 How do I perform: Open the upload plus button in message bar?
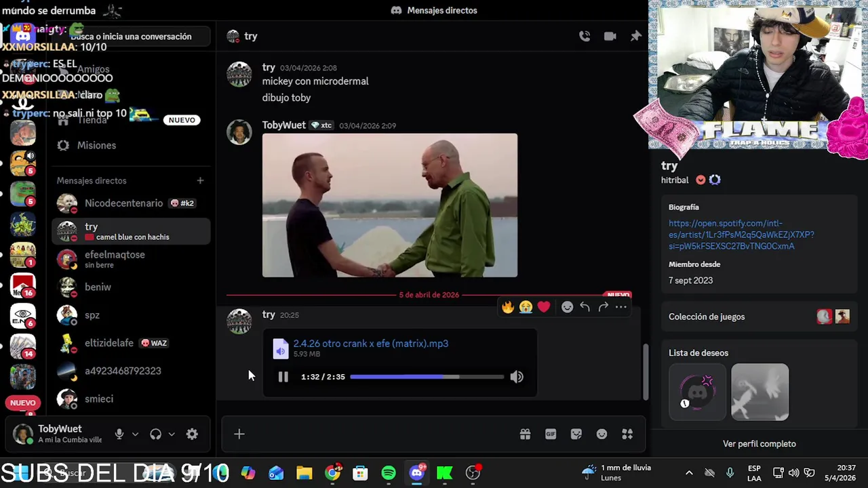239,434
